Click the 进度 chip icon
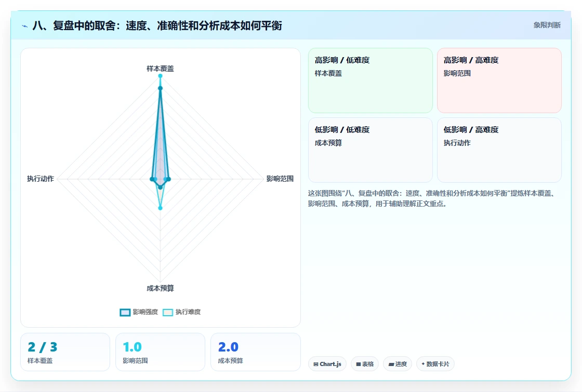Viewport: 582px width, 392px height. (x=391, y=364)
